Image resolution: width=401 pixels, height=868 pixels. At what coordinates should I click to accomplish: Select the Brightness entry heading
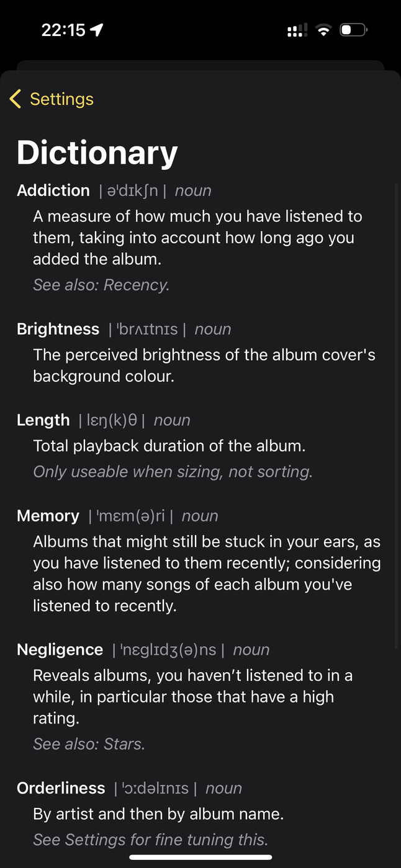click(x=58, y=329)
